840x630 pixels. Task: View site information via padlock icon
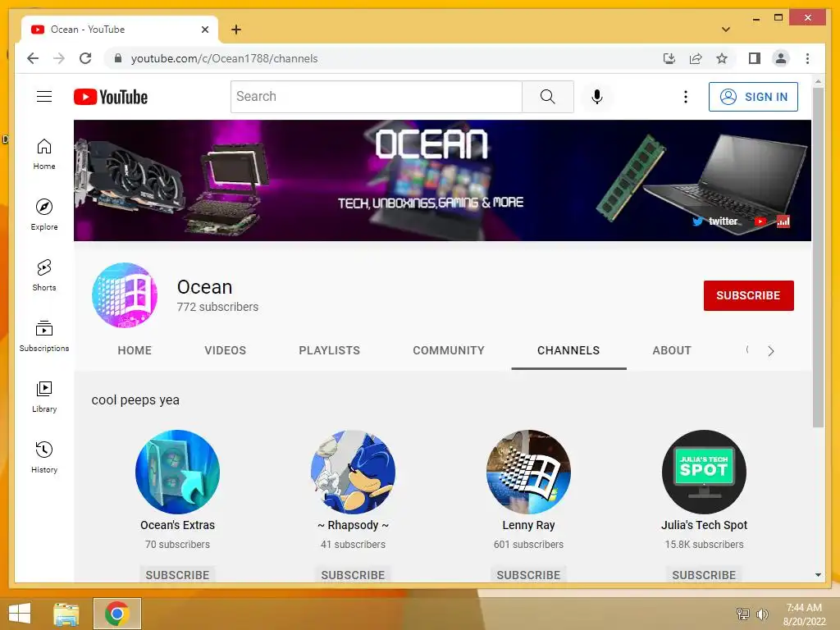click(118, 58)
